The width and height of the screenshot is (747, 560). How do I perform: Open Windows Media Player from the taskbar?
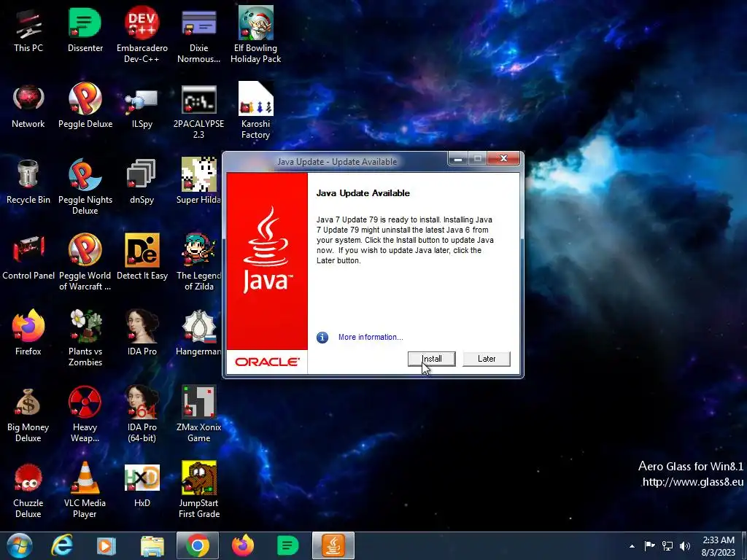pos(107,545)
